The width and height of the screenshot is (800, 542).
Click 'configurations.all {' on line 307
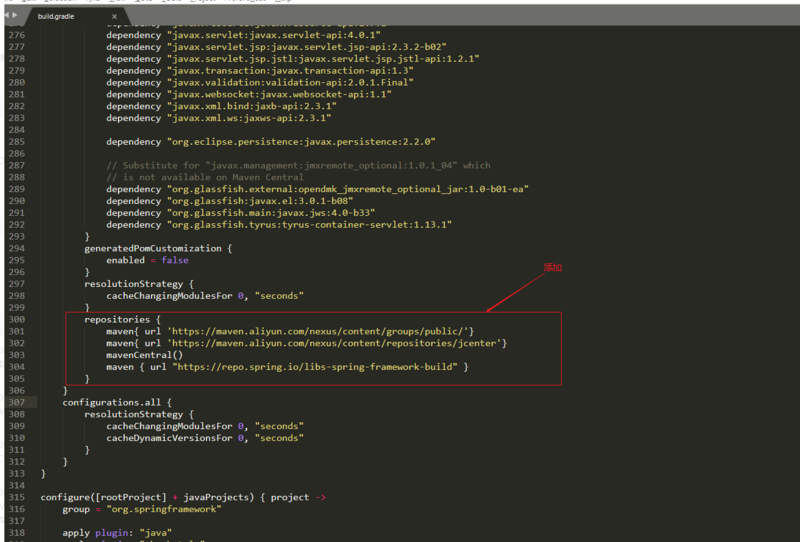point(117,403)
